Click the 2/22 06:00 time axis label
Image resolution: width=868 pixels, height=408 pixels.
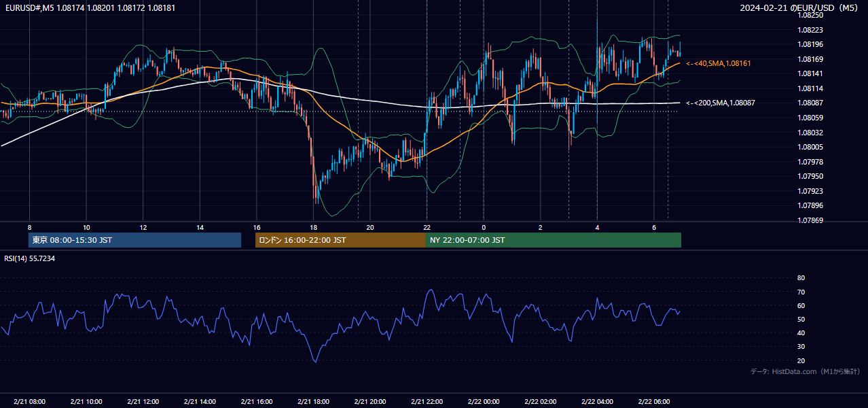click(x=653, y=402)
